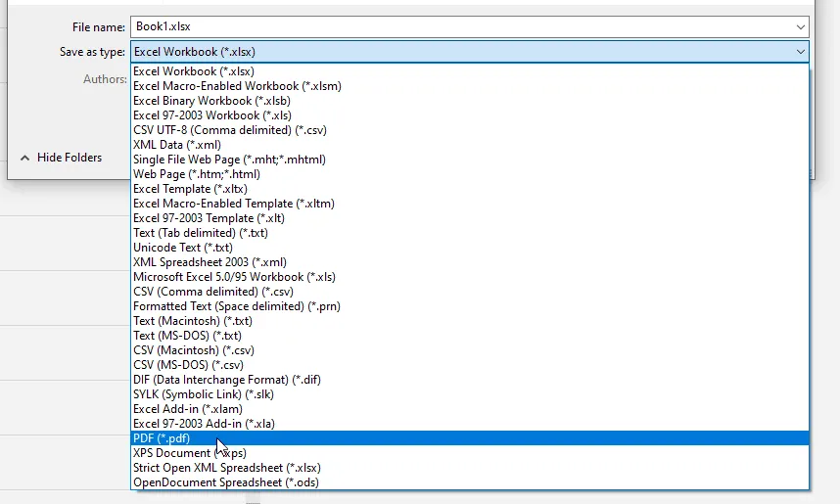Choose SYLK (Symbolic Link) (*.slk)
The height and width of the screenshot is (504, 840).
(x=469, y=394)
